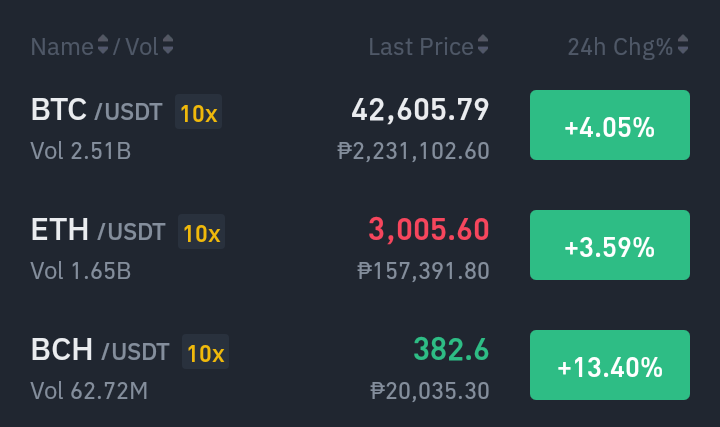
Task: Click the 24h Chg% column header
Action: click(x=620, y=47)
